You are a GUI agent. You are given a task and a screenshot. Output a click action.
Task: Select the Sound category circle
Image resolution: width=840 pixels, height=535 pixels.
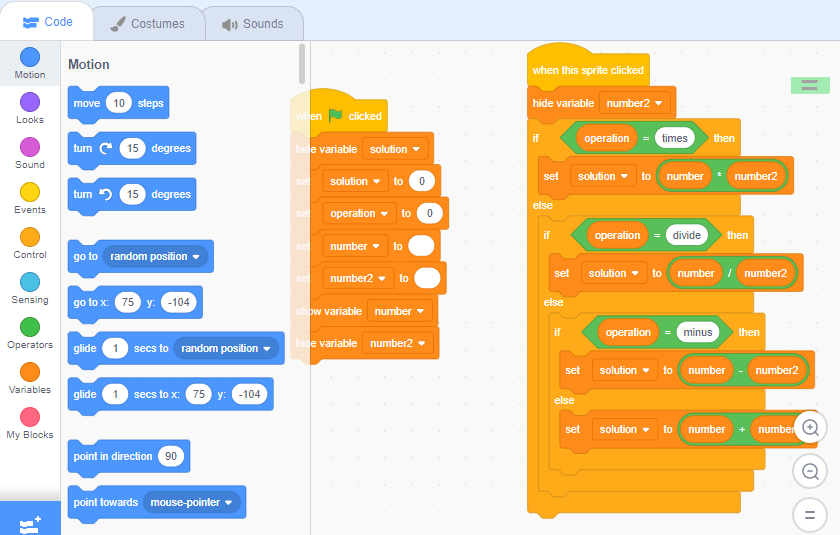tap(30, 147)
